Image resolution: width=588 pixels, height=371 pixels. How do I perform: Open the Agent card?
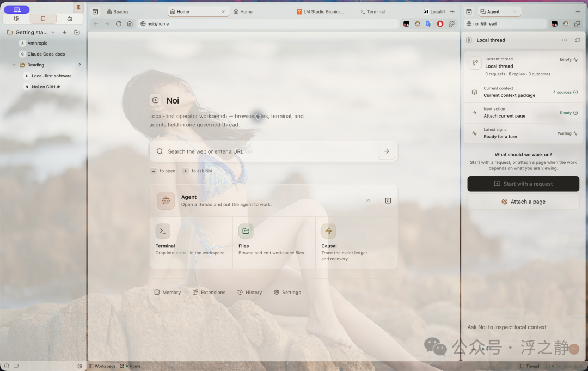[264, 200]
